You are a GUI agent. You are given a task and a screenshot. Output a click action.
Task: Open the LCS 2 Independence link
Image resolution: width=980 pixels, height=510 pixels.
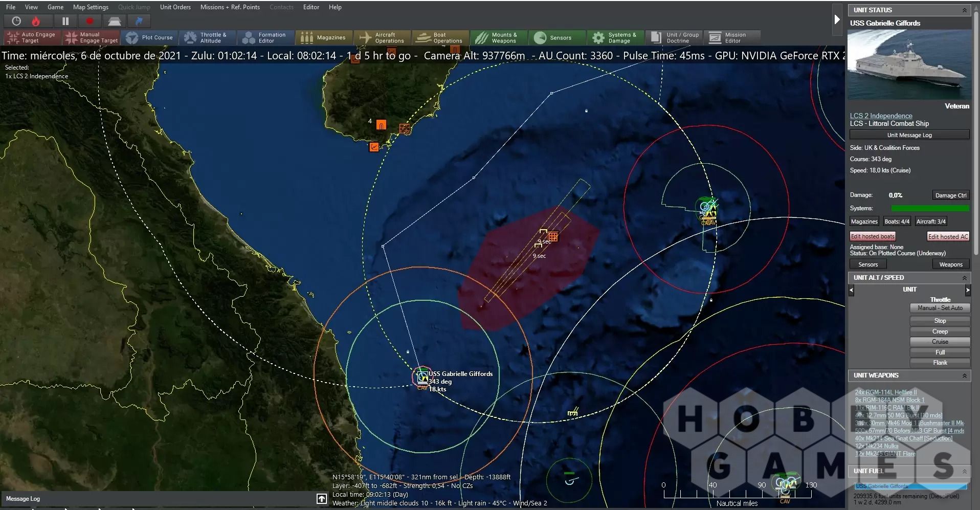[881, 116]
